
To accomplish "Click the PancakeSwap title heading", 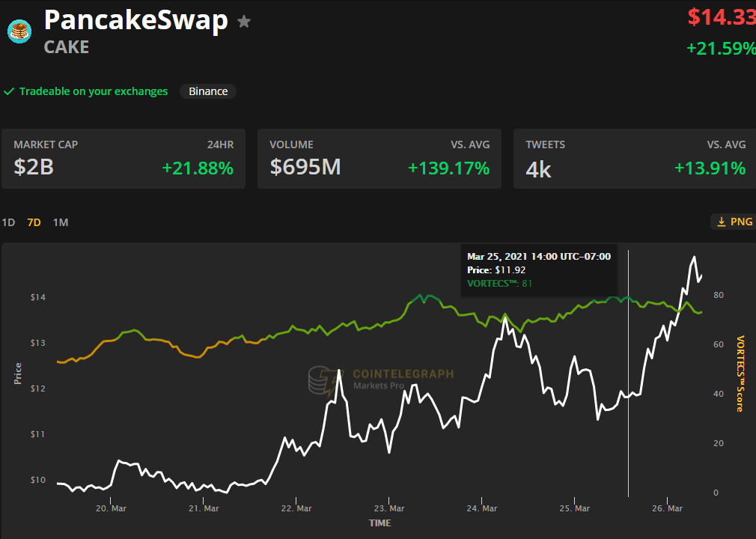I will (x=136, y=20).
